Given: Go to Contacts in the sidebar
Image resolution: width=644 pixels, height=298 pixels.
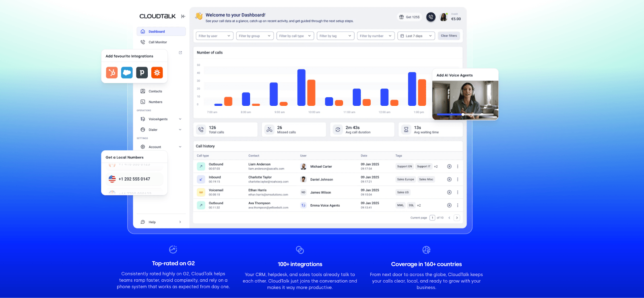Looking at the screenshot, I should 161,91.
